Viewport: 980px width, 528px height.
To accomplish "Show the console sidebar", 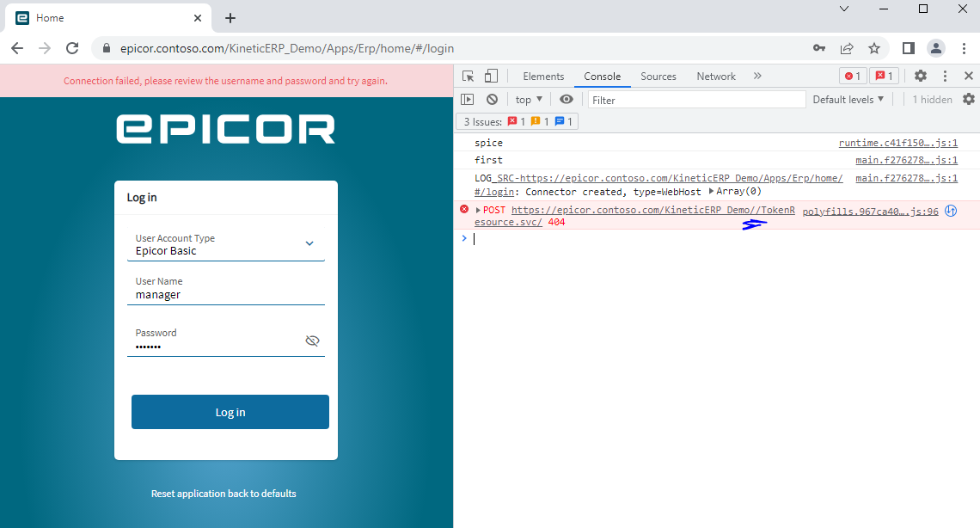I will coord(468,100).
